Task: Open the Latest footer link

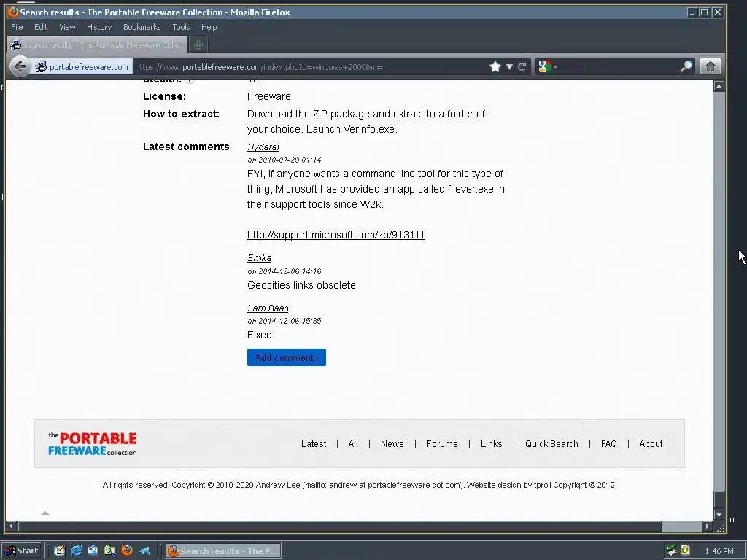Action: 314,444
